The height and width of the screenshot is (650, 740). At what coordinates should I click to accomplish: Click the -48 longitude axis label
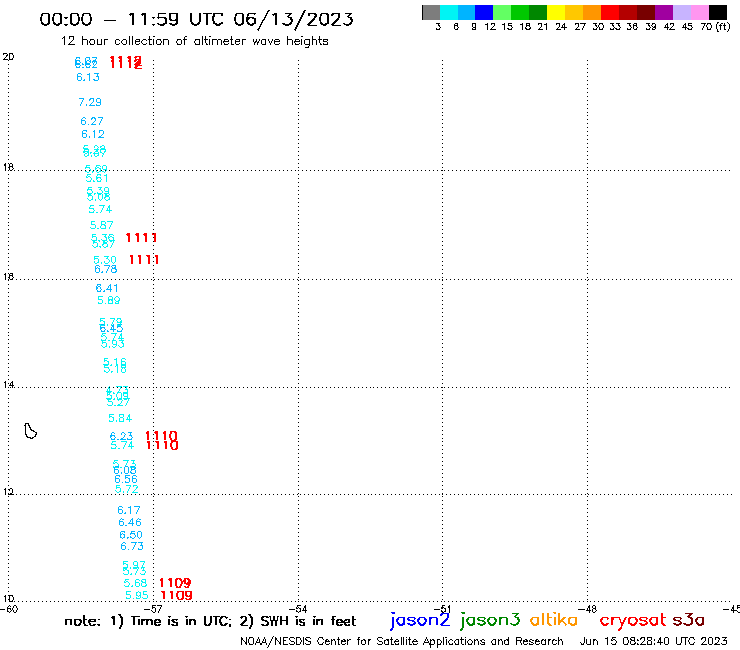coord(588,609)
